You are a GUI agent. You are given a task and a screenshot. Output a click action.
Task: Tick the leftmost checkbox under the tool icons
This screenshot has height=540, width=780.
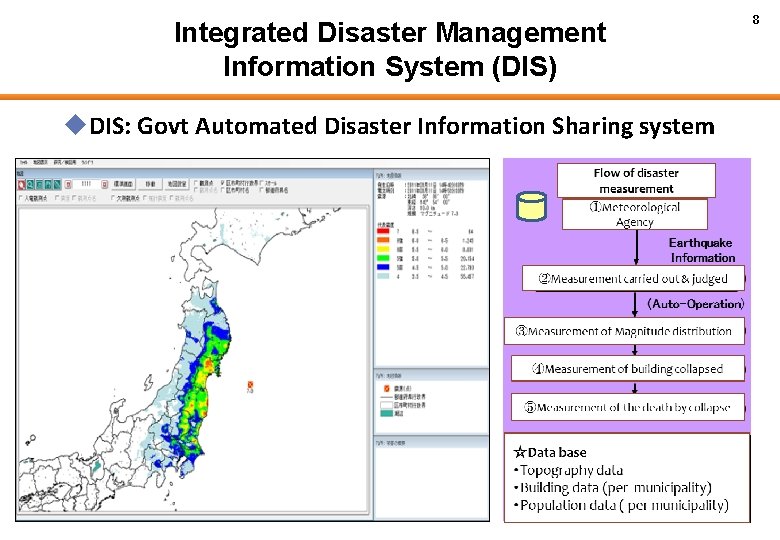pyautogui.click(x=20, y=198)
